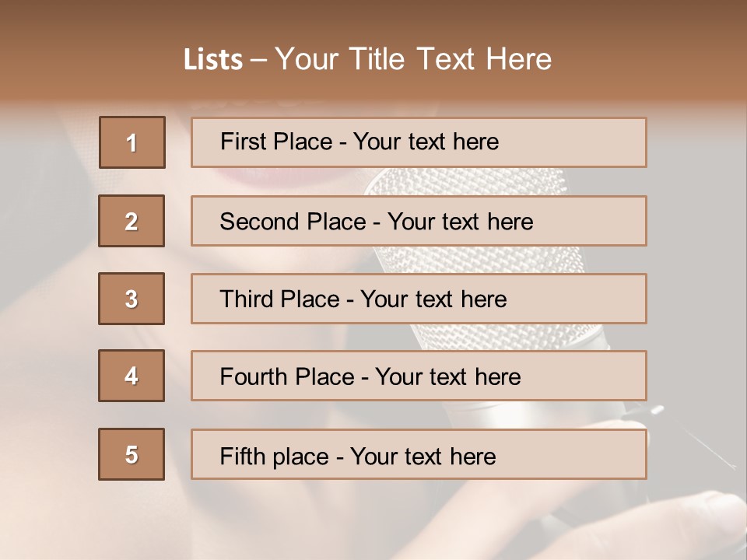The width and height of the screenshot is (747, 560).
Task: Click the bold word Lists in title
Action: [213, 60]
